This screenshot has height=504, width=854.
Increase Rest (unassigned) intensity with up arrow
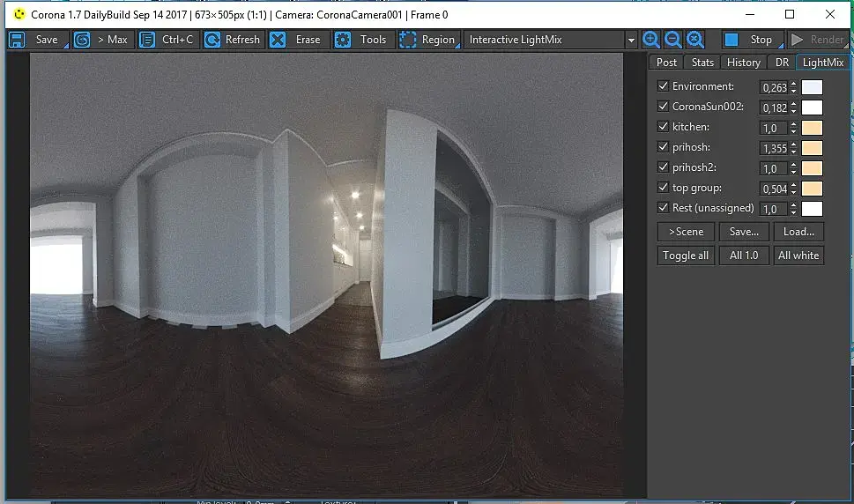tap(793, 205)
